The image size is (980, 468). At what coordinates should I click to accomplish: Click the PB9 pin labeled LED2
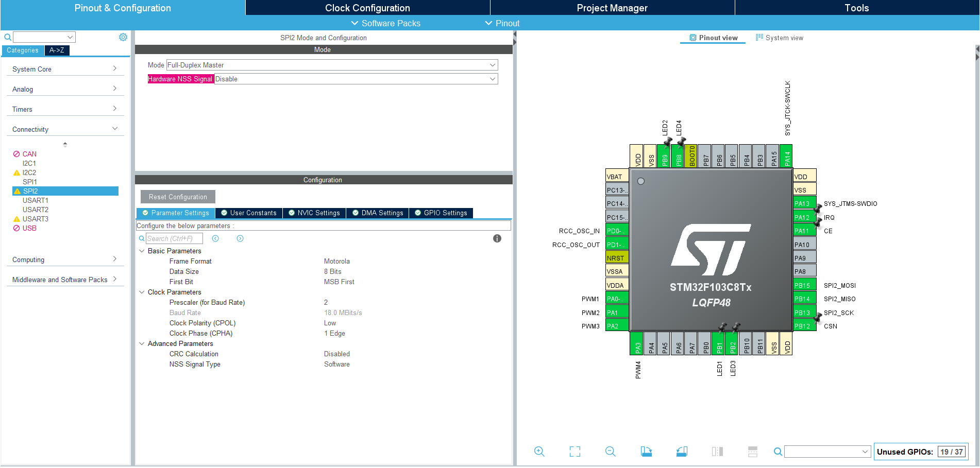665,156
